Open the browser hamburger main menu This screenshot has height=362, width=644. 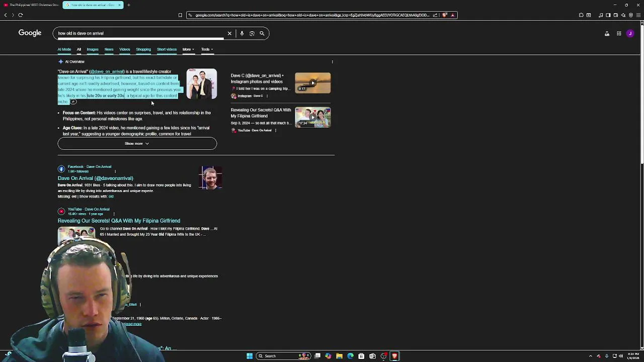coord(639,15)
